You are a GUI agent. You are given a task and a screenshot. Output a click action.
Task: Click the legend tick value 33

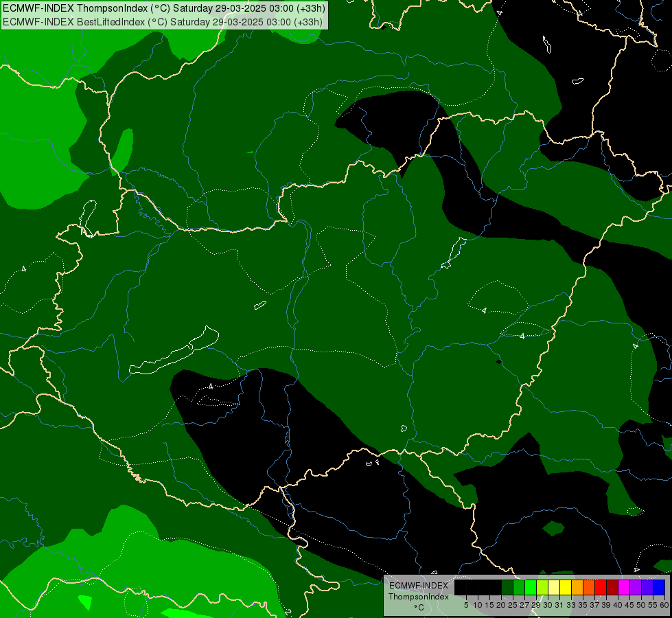click(x=571, y=605)
